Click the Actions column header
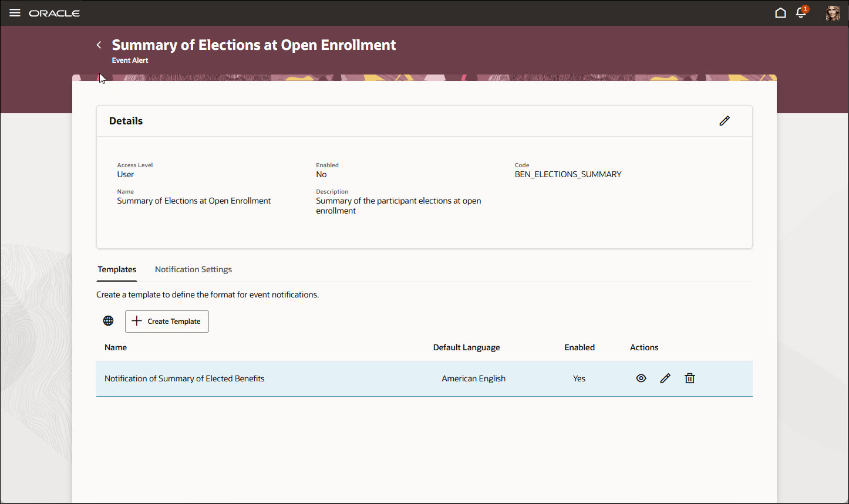This screenshot has height=504, width=849. 644,347
